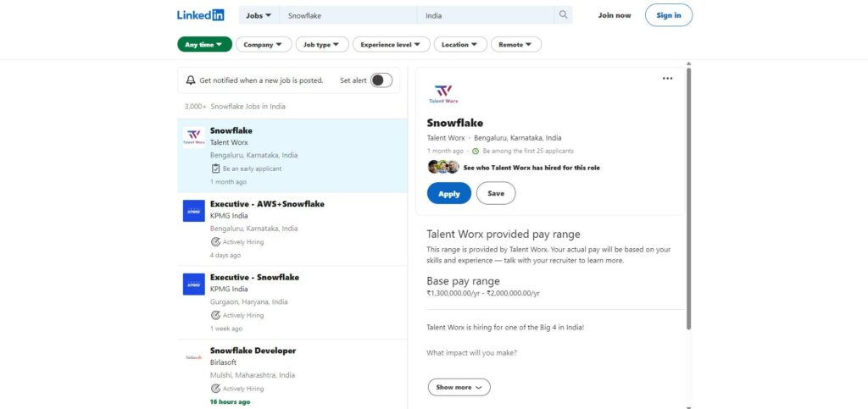Screen dimensions: 868x409
Task: Click '16 hours ago' posting time
Action: point(231,402)
